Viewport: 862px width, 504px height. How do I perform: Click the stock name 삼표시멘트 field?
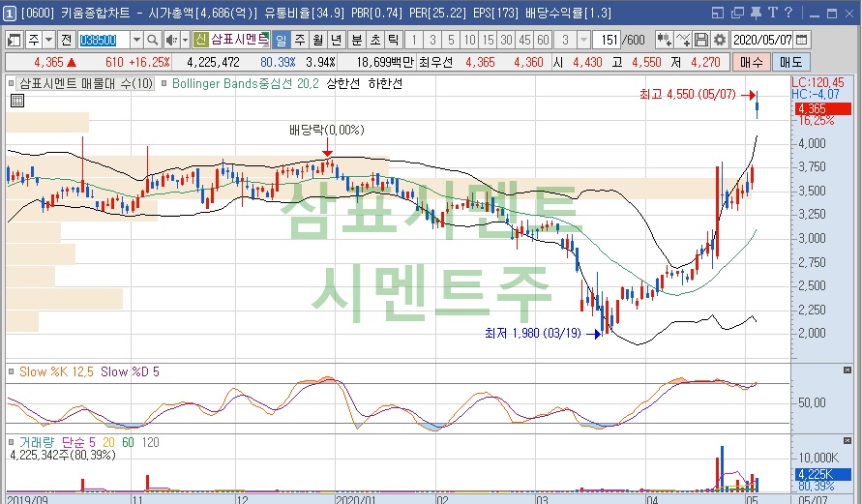pos(239,40)
